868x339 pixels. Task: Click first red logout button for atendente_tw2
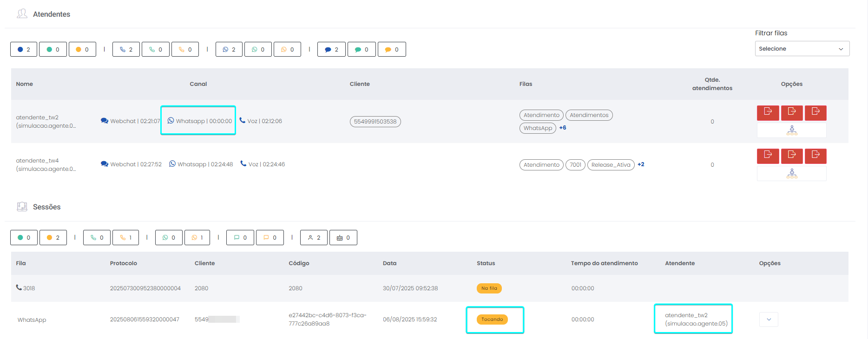(768, 112)
